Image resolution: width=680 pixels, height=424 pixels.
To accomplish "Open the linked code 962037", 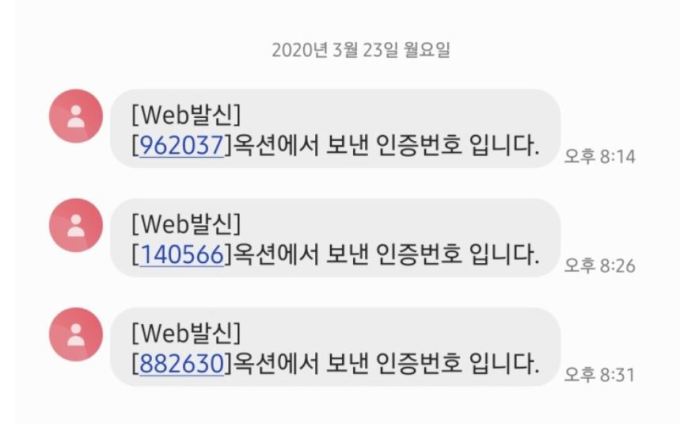I will coord(181,145).
